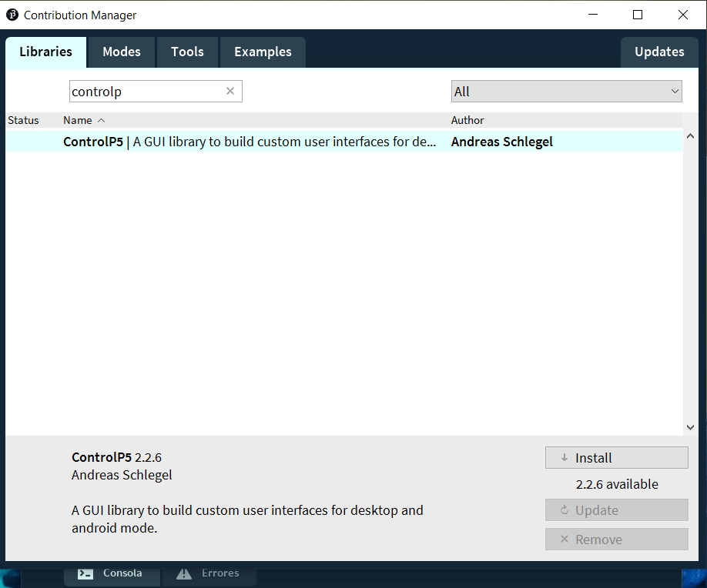
Task: Clear the search field with the X icon
Action: point(230,91)
